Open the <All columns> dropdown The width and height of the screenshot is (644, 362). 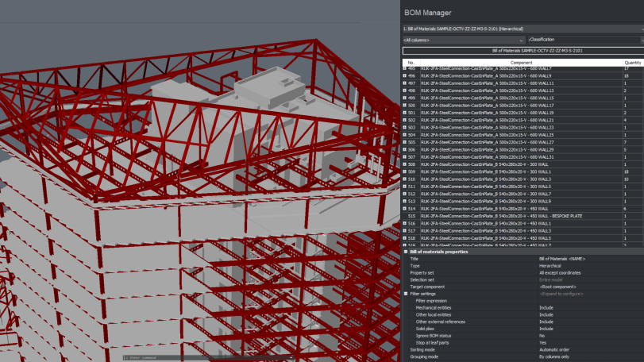pyautogui.click(x=464, y=40)
